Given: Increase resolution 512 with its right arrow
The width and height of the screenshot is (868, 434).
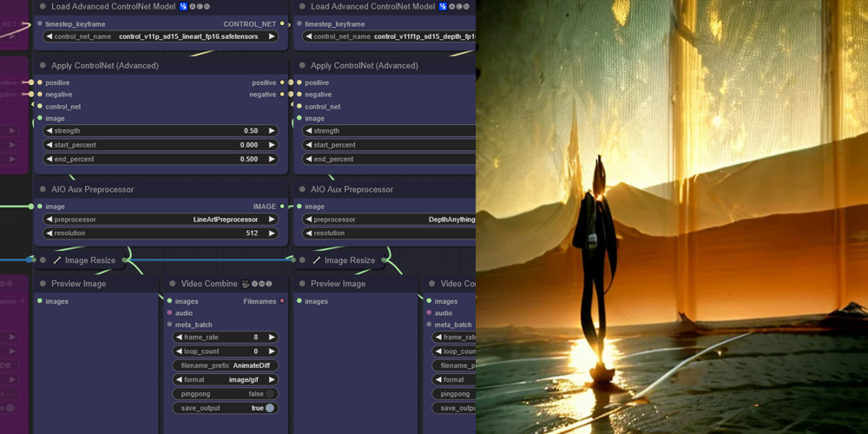Looking at the screenshot, I should [272, 233].
